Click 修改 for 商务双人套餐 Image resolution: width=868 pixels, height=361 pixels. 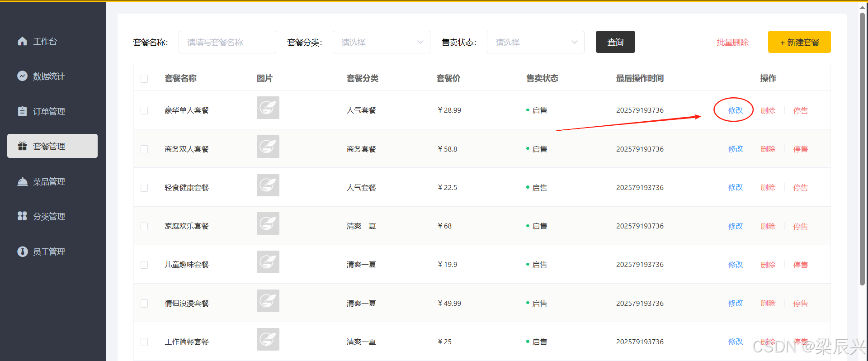click(x=736, y=149)
